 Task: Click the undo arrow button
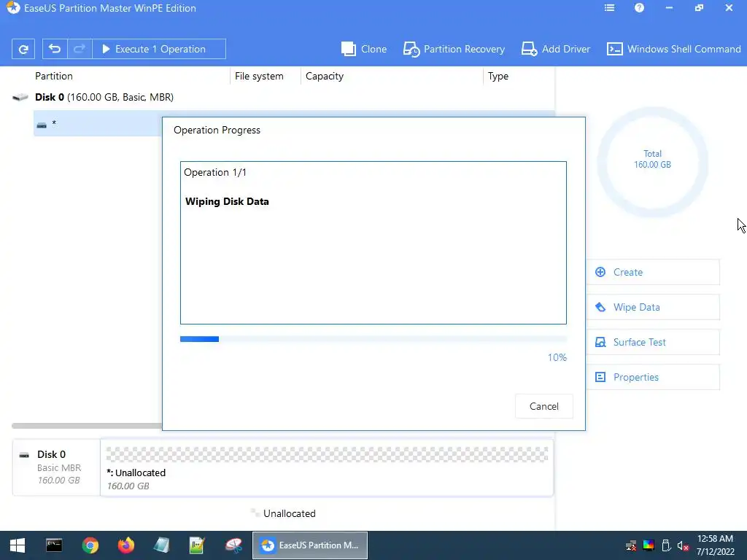coord(55,49)
